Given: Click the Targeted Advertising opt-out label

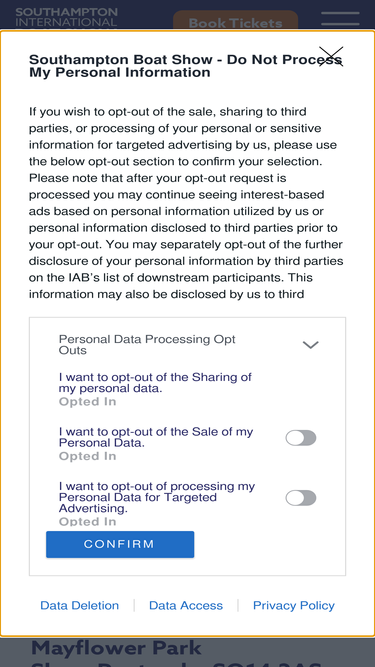Looking at the screenshot, I should pyautogui.click(x=157, y=497).
